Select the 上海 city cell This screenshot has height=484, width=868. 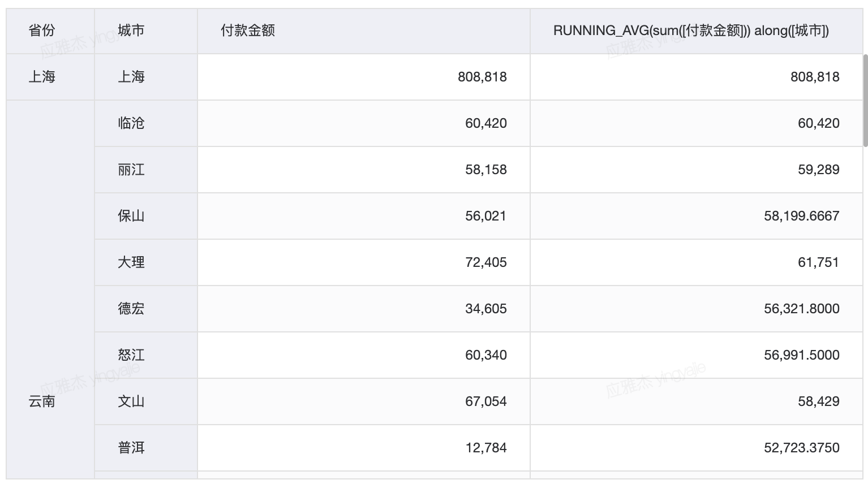coord(146,77)
